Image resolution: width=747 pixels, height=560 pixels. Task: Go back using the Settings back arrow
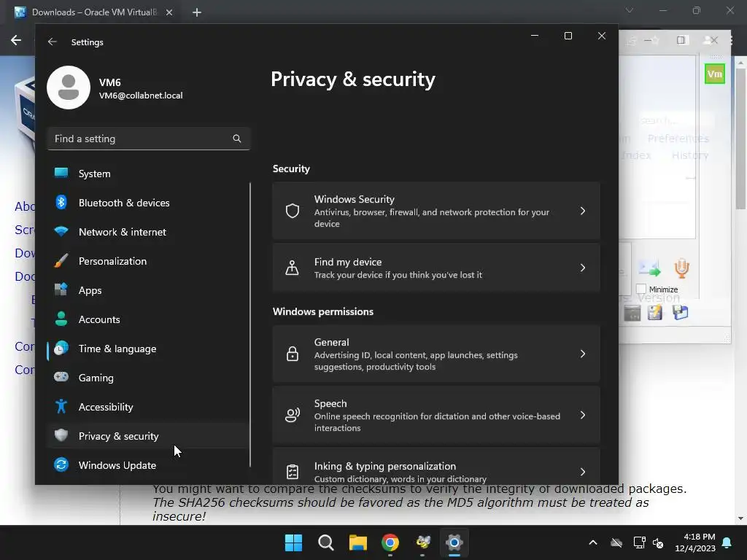(52, 42)
